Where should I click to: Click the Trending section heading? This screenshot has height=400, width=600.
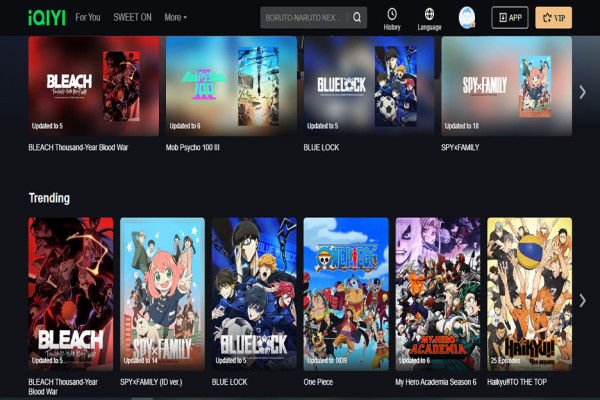click(x=49, y=198)
